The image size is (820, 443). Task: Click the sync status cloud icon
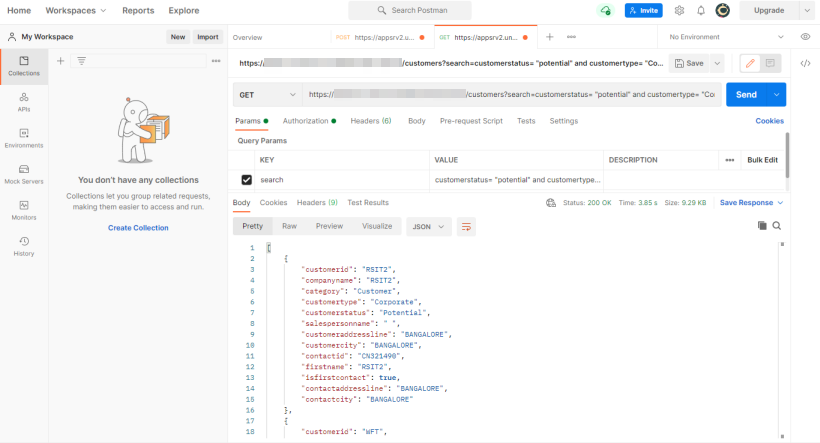point(606,10)
